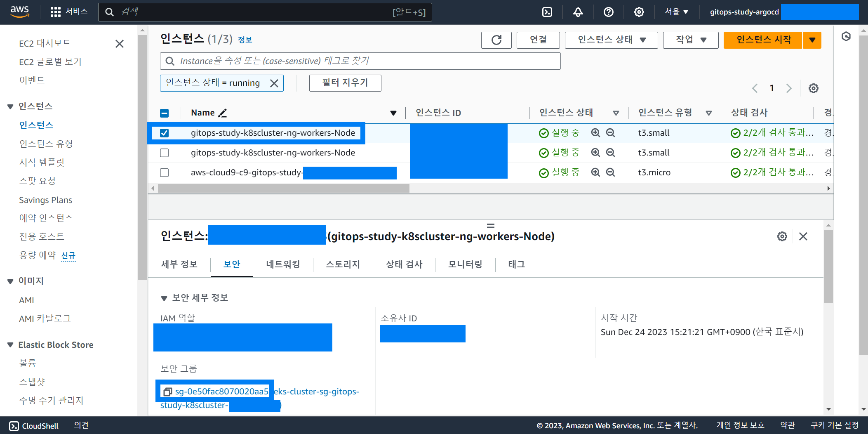This screenshot has height=434, width=868.
Task: Zoom in filter icon on first running row
Action: [x=595, y=133]
